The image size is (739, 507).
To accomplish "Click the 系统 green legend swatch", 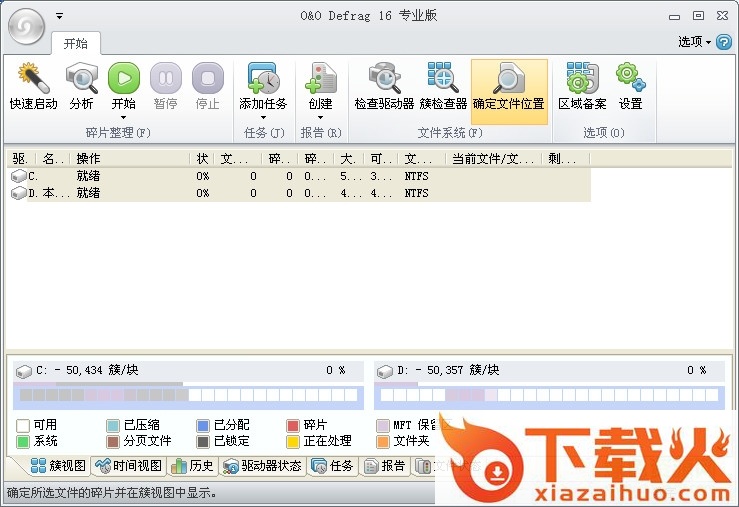I will click(23, 442).
